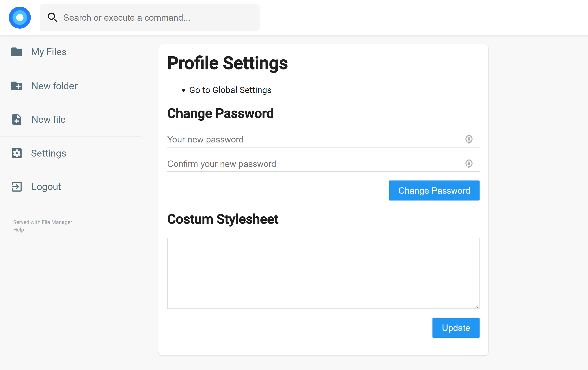
Task: Select Settings menu item
Action: 49,153
